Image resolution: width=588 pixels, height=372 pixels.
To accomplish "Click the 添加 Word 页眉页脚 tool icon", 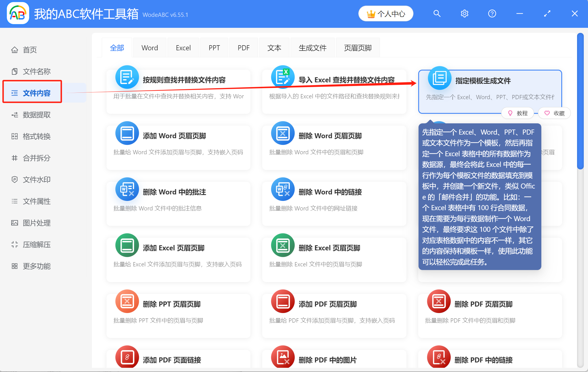I will click(x=127, y=133).
